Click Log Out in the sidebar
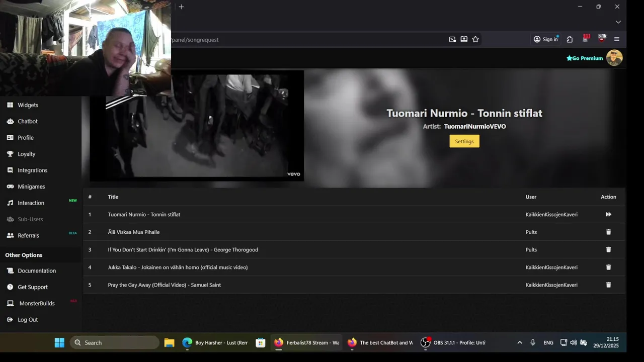644x362 pixels. [x=28, y=320]
